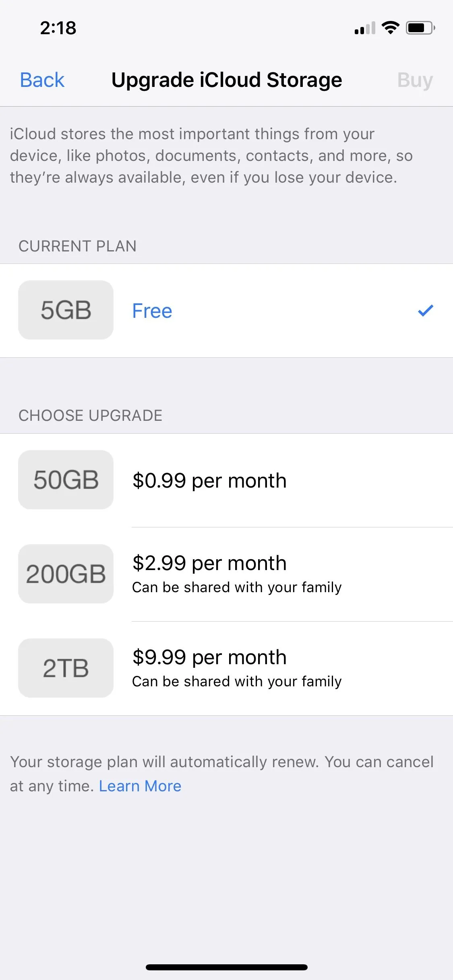Tap the 200GB storage badge
Viewport: 453px width, 980px height.
point(66,574)
